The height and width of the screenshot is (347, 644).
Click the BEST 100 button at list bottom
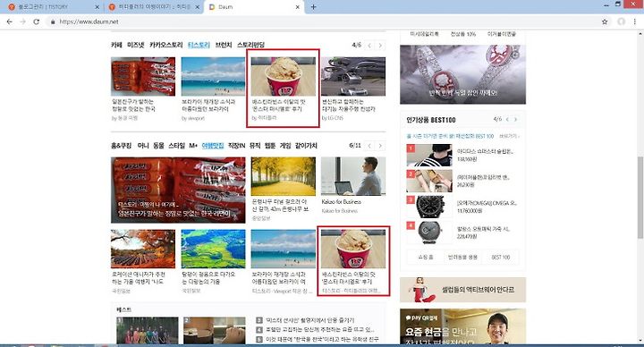(500, 257)
